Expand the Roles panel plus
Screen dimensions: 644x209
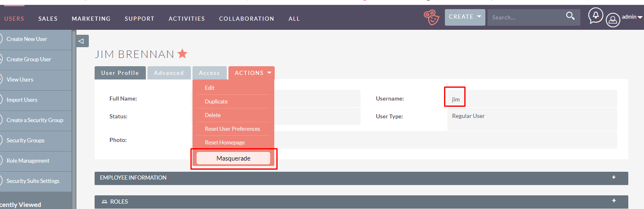(614, 201)
